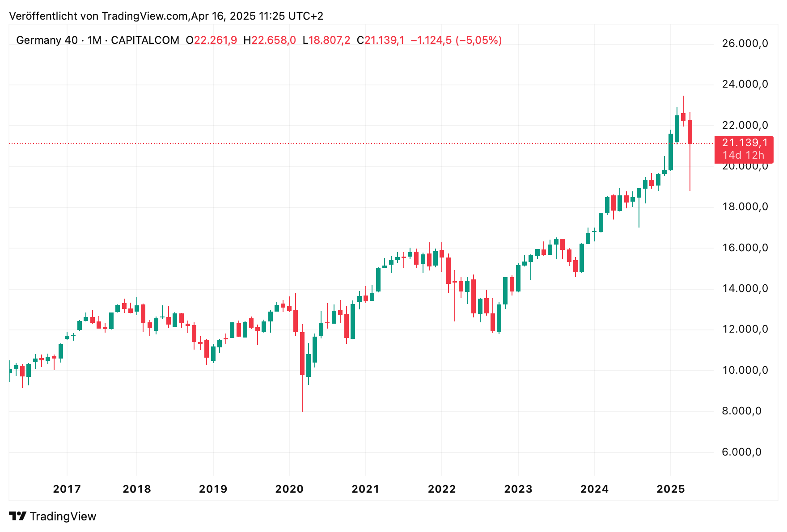
Task: Click the close value C21.139,1
Action: (381, 40)
